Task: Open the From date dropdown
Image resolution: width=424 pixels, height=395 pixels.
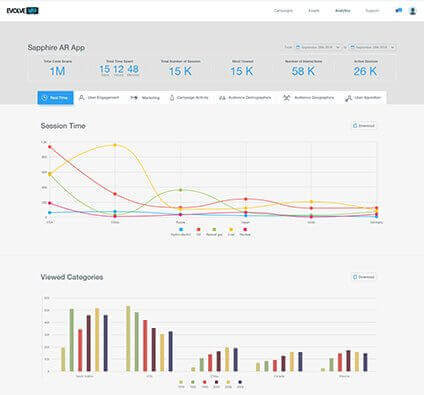Action: (x=318, y=47)
